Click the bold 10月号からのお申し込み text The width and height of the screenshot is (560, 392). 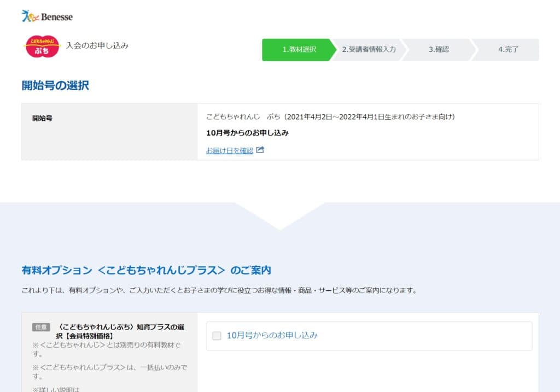click(247, 133)
